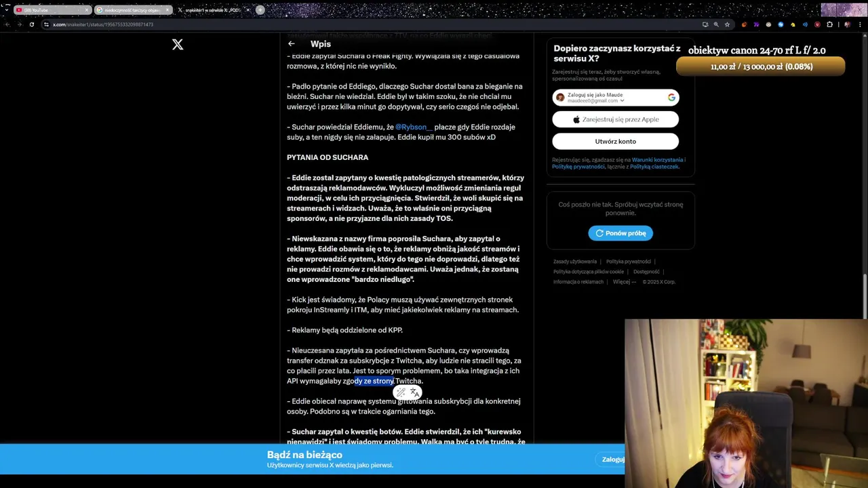Open a new browser tab
Viewport: 868px width, 488px height.
260,10
